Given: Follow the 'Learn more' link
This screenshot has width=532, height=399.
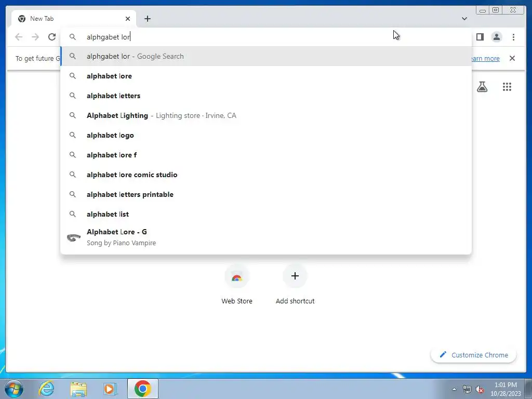Looking at the screenshot, I should pyautogui.click(x=485, y=58).
